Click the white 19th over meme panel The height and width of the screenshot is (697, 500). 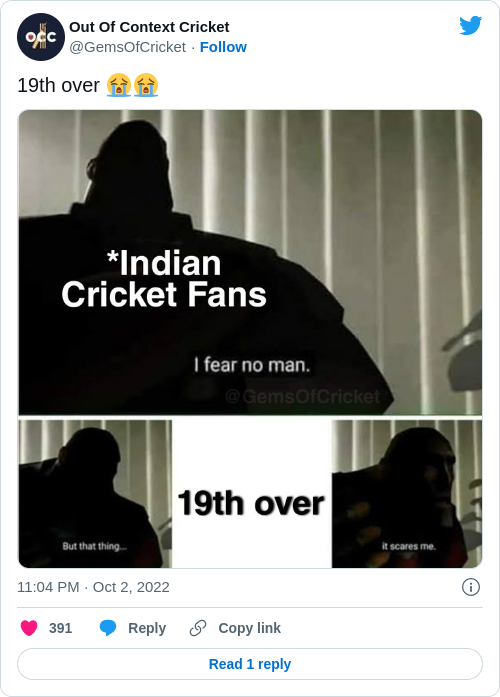coord(252,494)
